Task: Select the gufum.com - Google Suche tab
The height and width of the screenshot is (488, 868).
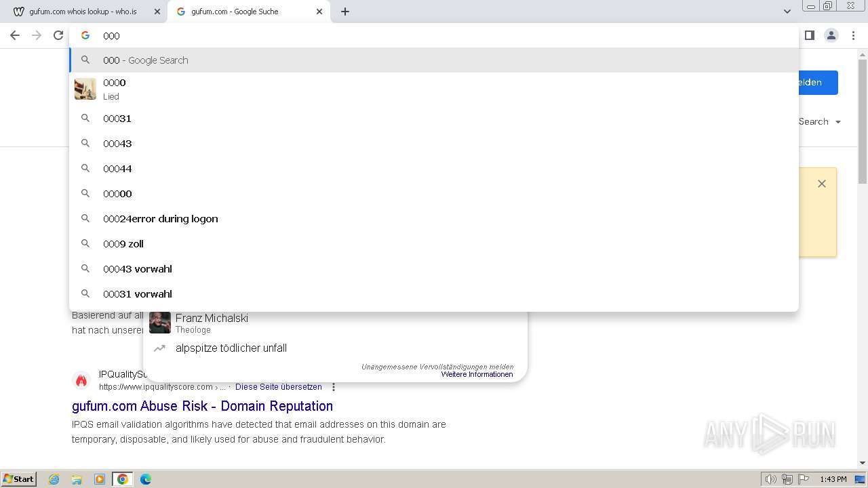Action: 248,12
